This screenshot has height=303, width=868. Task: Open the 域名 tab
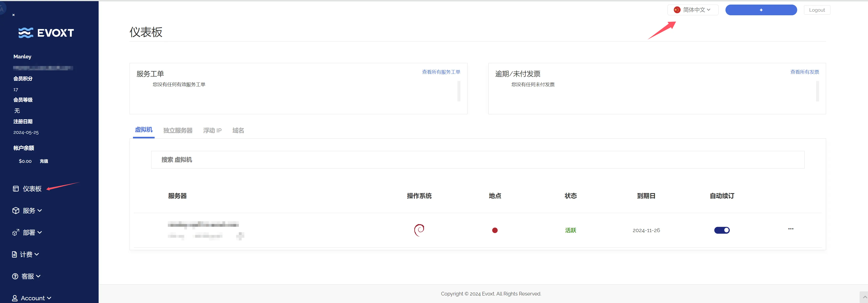pos(238,130)
